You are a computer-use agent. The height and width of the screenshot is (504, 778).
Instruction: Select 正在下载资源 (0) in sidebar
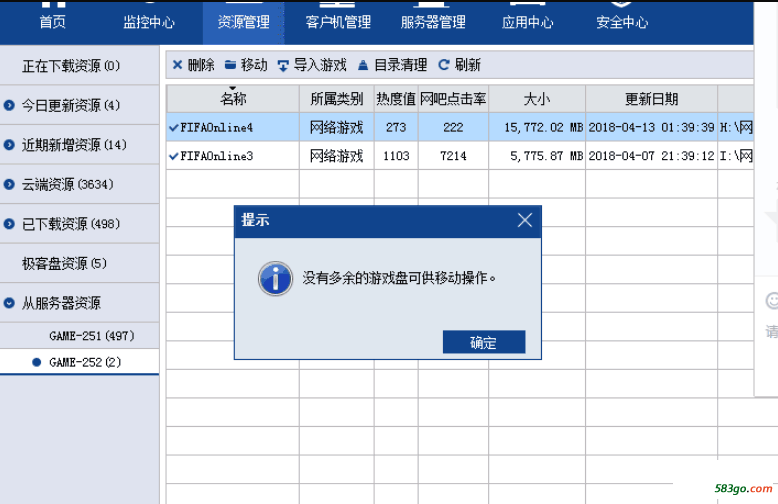pos(79,65)
